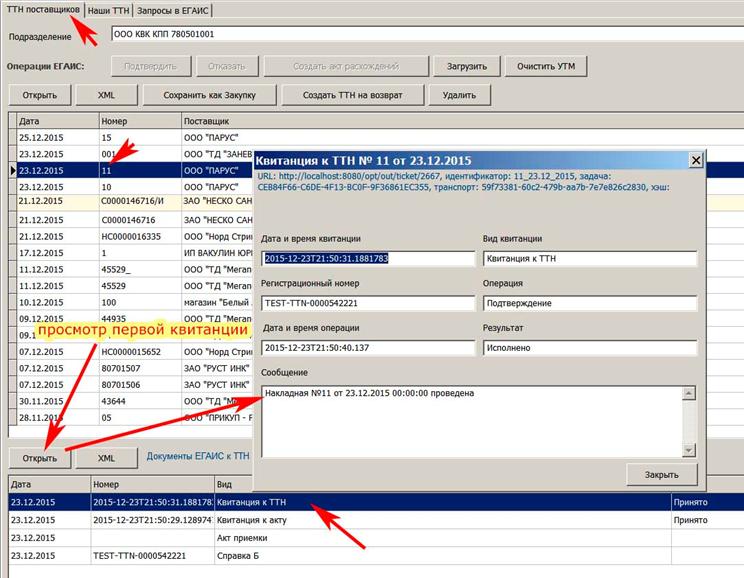Click the upper XML button

point(106,95)
